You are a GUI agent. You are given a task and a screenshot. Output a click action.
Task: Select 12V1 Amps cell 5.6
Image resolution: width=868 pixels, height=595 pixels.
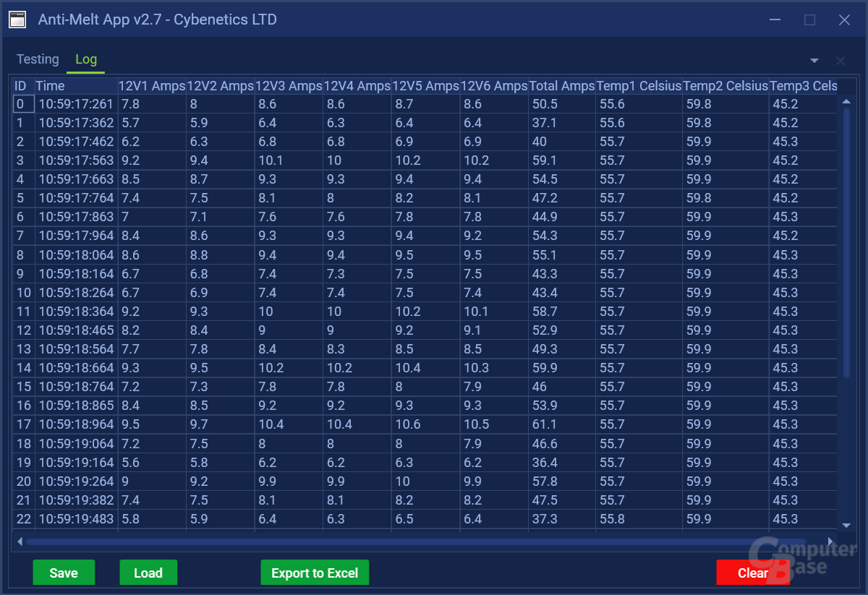152,462
